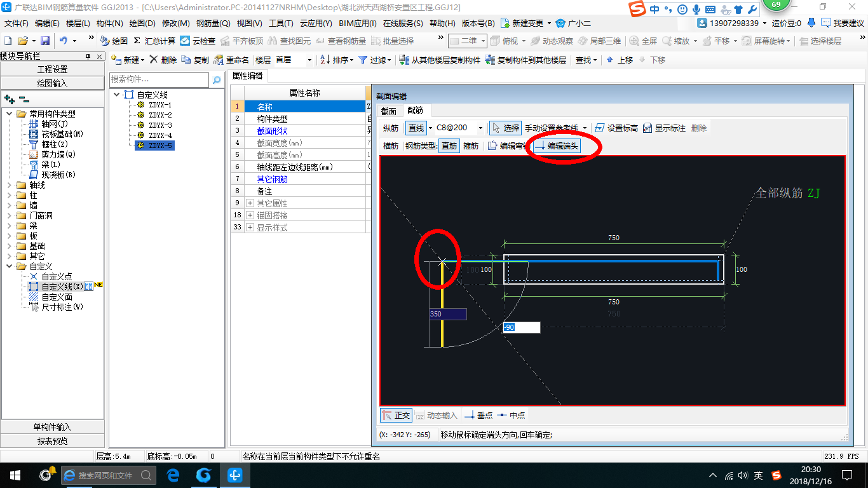Open the 绘图输入 section
The height and width of the screenshot is (488, 868).
point(52,83)
